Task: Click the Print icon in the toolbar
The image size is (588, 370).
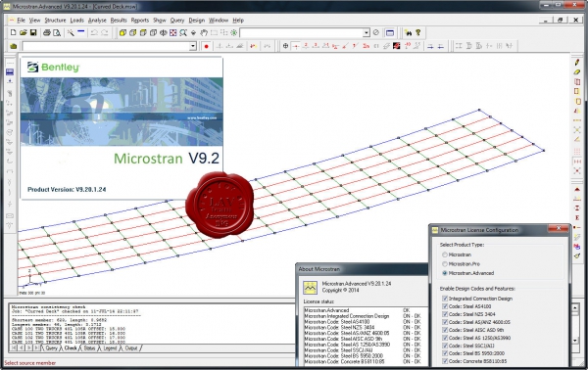Action: coord(47,33)
